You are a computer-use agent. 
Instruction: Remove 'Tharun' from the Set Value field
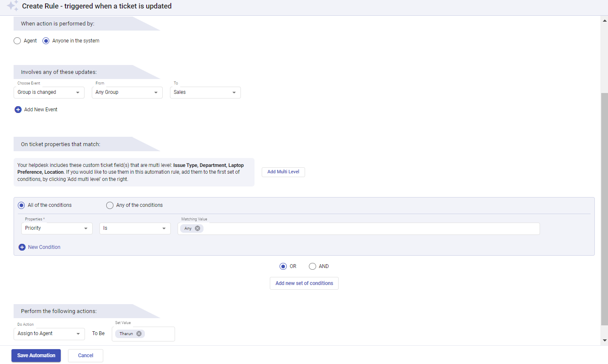click(x=139, y=333)
